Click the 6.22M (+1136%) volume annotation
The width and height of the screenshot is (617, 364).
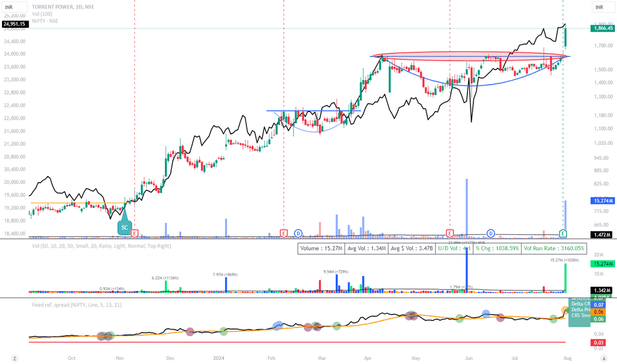pos(165,278)
